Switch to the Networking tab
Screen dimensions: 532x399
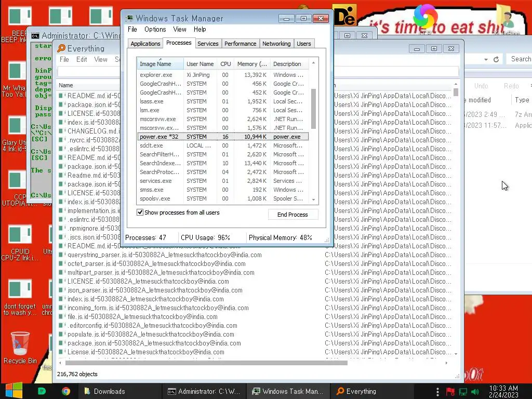coord(276,44)
